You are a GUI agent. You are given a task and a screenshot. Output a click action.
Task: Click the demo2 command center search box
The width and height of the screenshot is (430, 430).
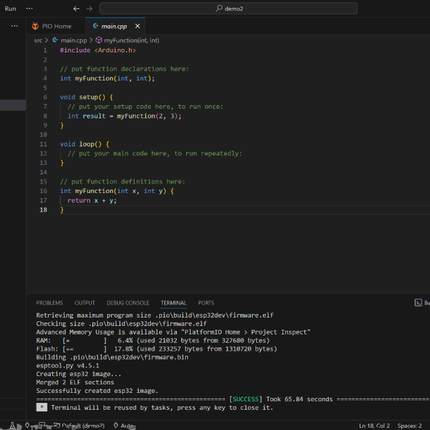(x=229, y=9)
